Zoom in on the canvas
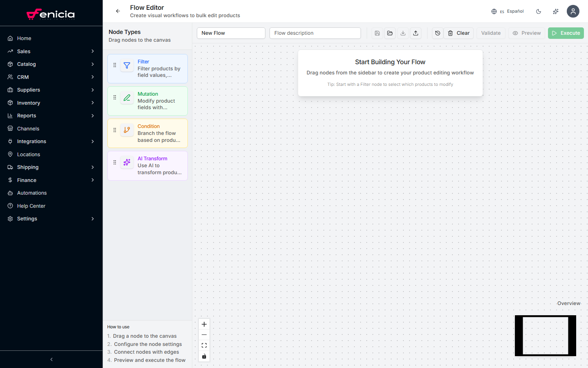The image size is (588, 368). click(x=204, y=324)
